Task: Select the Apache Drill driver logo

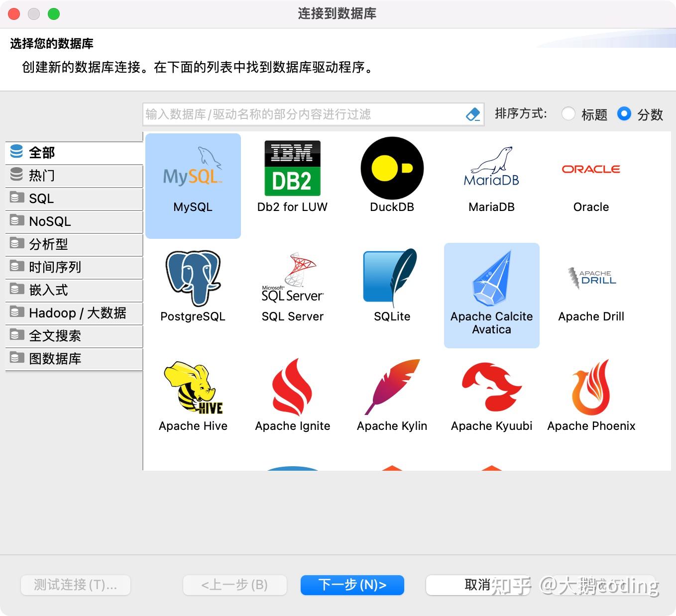Action: click(591, 277)
